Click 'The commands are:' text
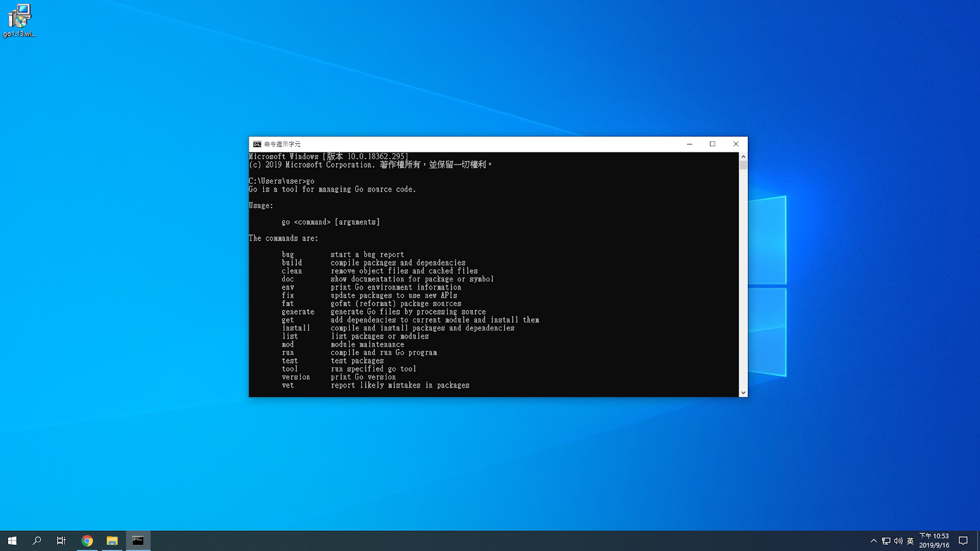 [284, 238]
